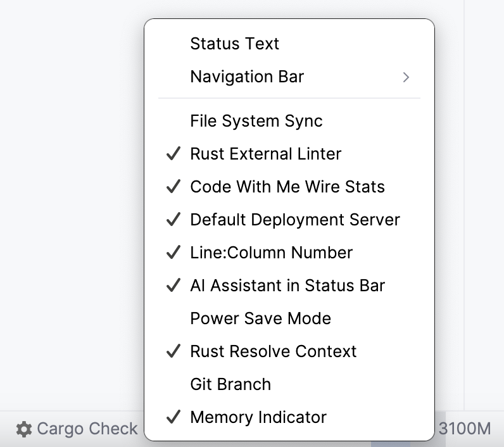The width and height of the screenshot is (504, 447).
Task: Turn off AI Assistant in Status Bar
Action: point(287,286)
